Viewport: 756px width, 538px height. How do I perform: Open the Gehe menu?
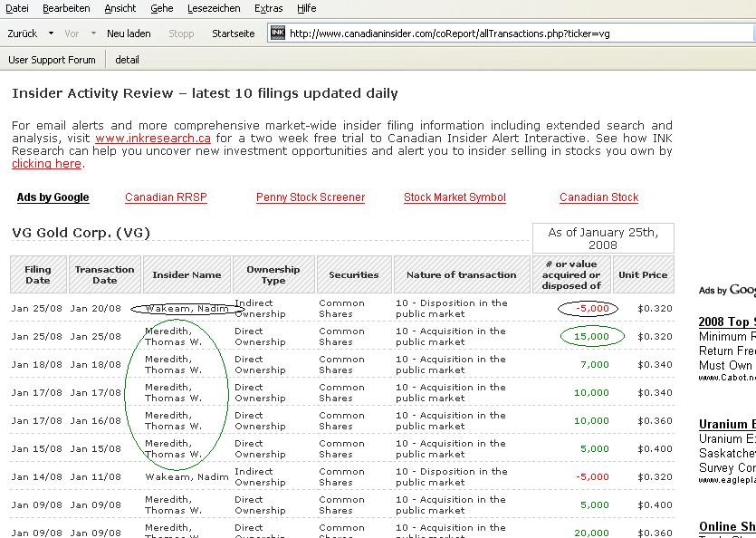pos(161,8)
